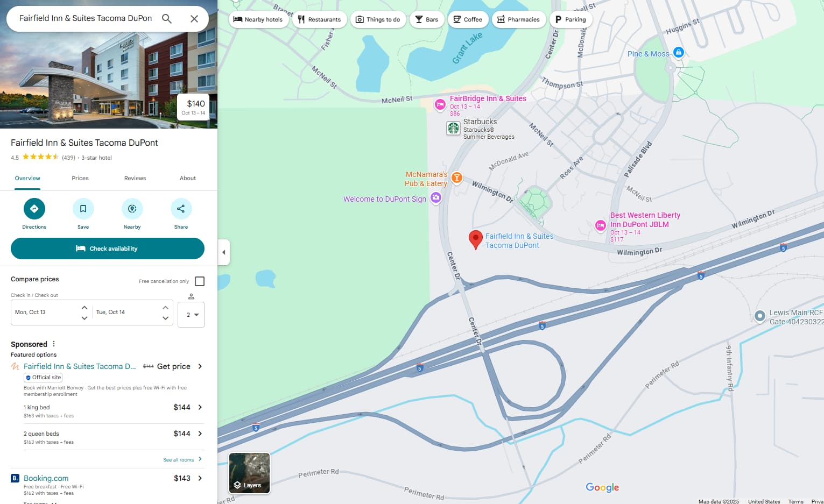Click the red Fairfield Inn map pin
This screenshot has height=504, width=824.
coord(476,240)
